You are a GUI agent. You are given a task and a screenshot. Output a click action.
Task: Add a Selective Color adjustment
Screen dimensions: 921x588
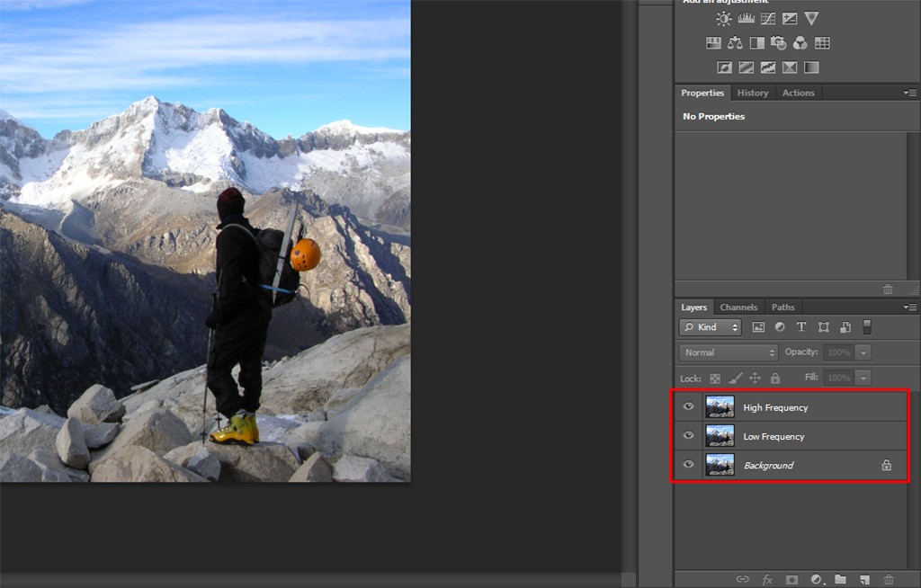pyautogui.click(x=790, y=67)
